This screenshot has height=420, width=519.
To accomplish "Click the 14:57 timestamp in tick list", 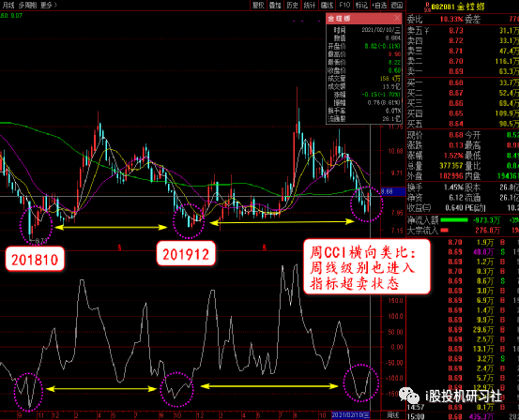I will point(415,407).
